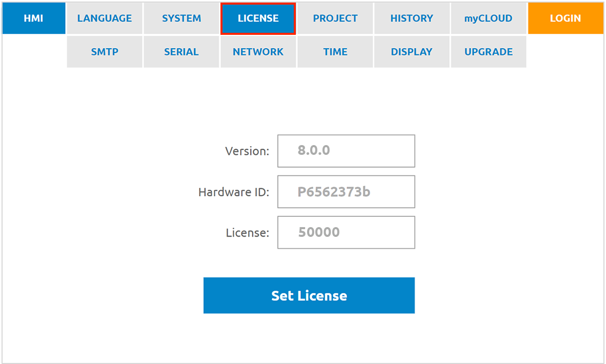This screenshot has width=606, height=364.
Task: Focus the License field showing 50000
Action: click(346, 232)
